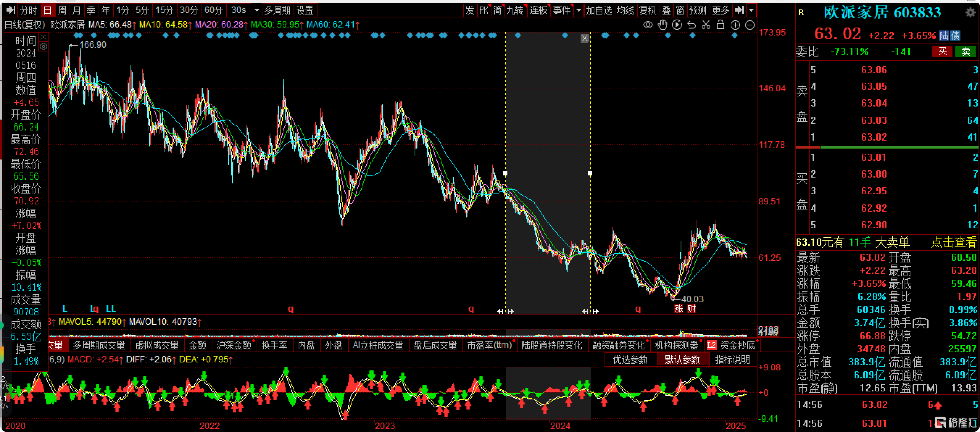The width and height of the screenshot is (980, 432).
Task: Click the 债 bond badge
Action: [955, 36]
